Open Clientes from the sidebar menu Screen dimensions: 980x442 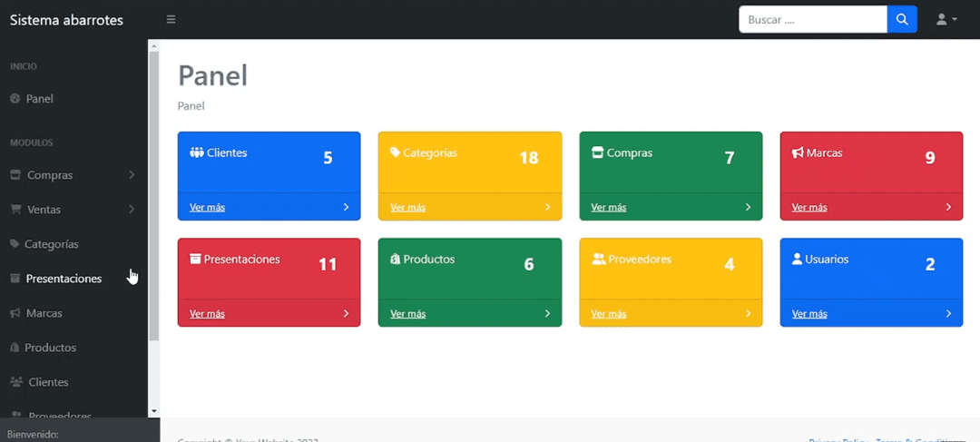point(48,382)
